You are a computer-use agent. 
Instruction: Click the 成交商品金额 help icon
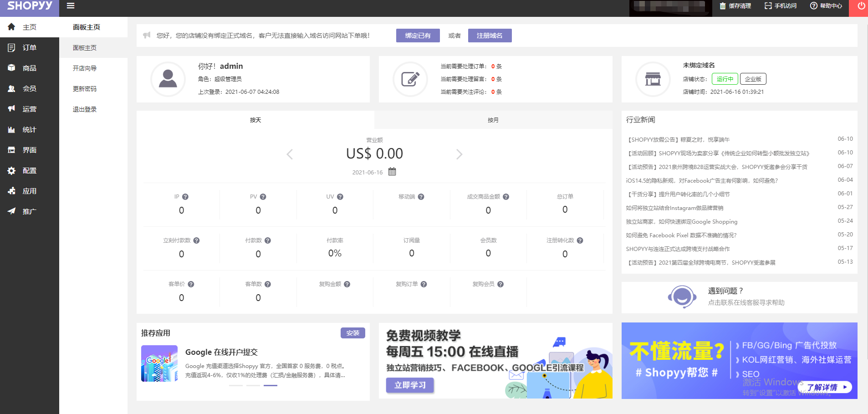point(506,197)
